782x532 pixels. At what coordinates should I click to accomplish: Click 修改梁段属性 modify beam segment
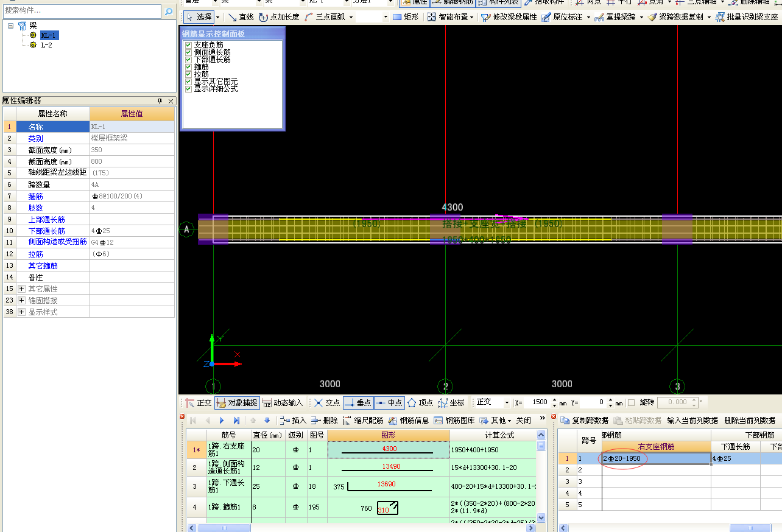509,17
